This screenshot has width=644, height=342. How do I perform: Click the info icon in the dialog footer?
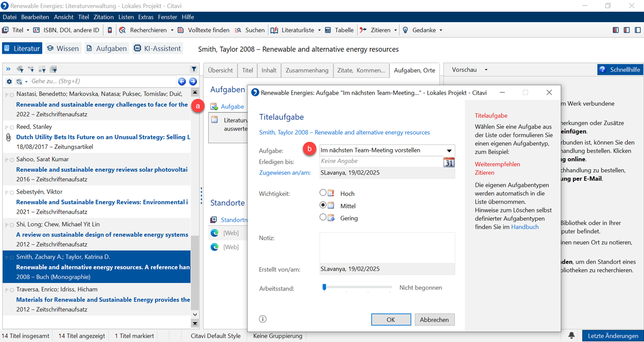[x=263, y=319]
